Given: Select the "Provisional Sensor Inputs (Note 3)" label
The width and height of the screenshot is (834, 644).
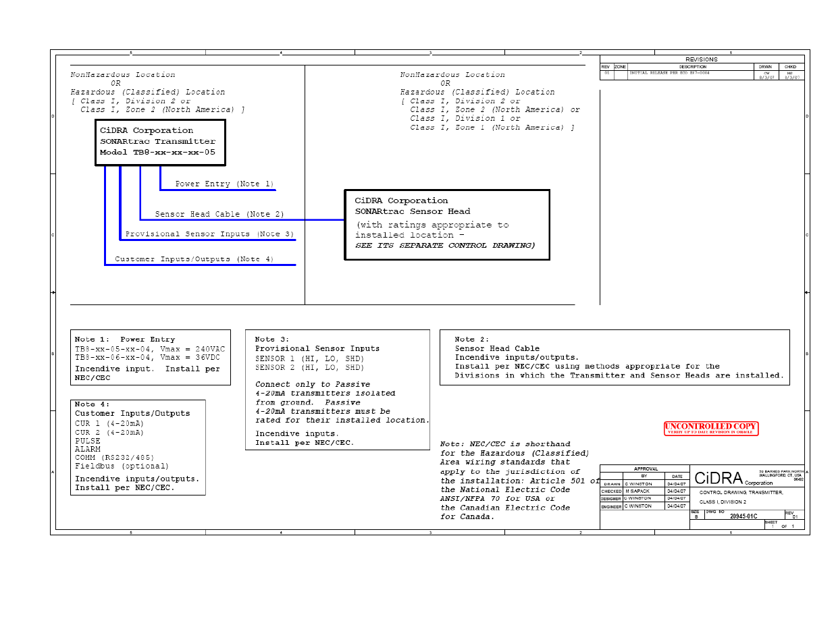Looking at the screenshot, I should 209,234.
